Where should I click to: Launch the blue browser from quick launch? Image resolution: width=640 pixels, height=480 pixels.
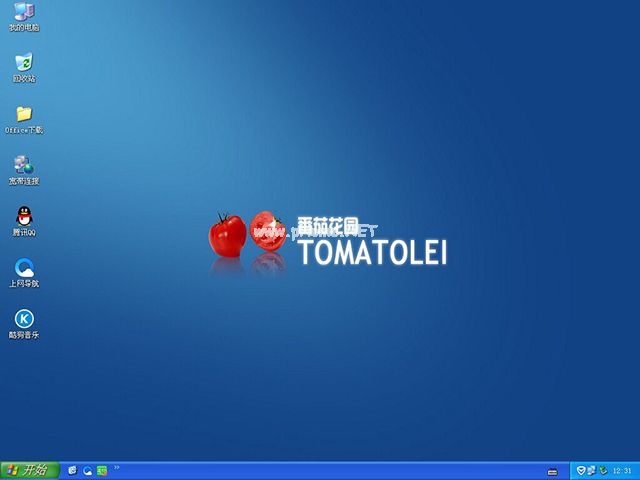[88, 470]
